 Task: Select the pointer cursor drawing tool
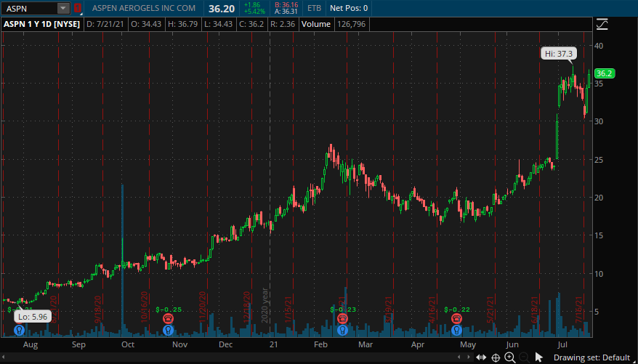(x=539, y=357)
